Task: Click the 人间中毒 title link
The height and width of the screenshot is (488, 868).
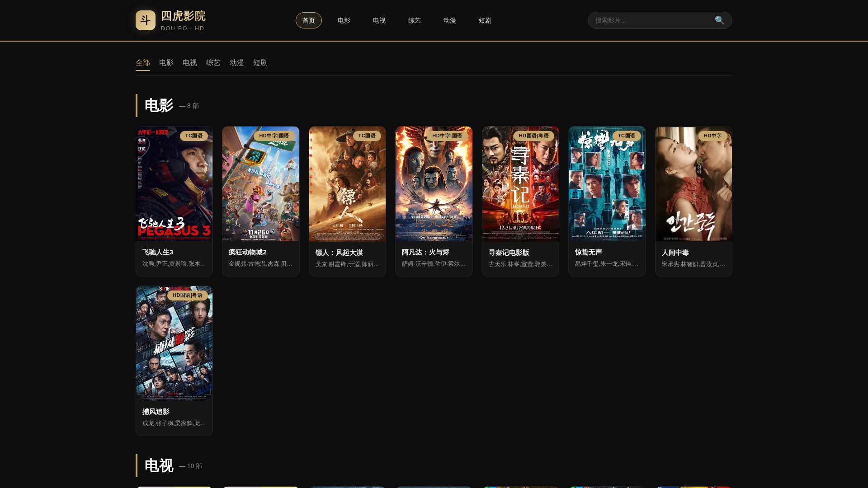Action: pos(675,253)
